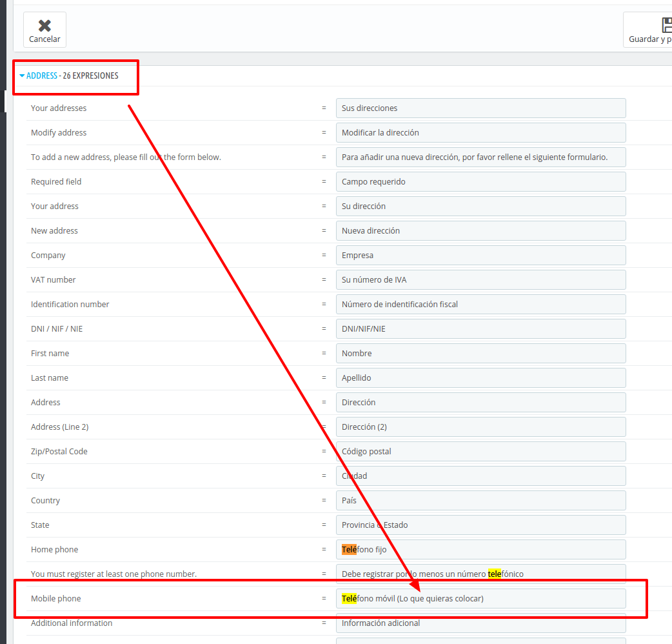
Task: Click the 'VAT number' label
Action: tap(53, 279)
